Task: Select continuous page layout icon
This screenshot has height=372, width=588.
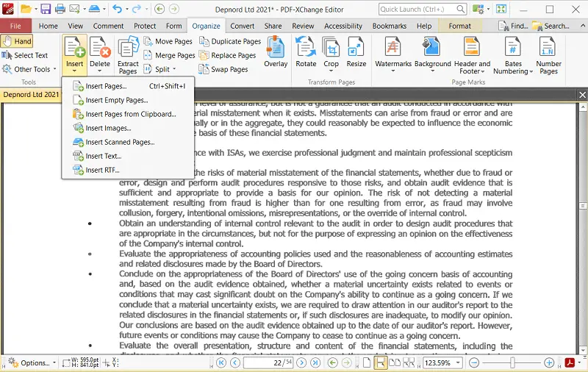Action: (x=381, y=362)
